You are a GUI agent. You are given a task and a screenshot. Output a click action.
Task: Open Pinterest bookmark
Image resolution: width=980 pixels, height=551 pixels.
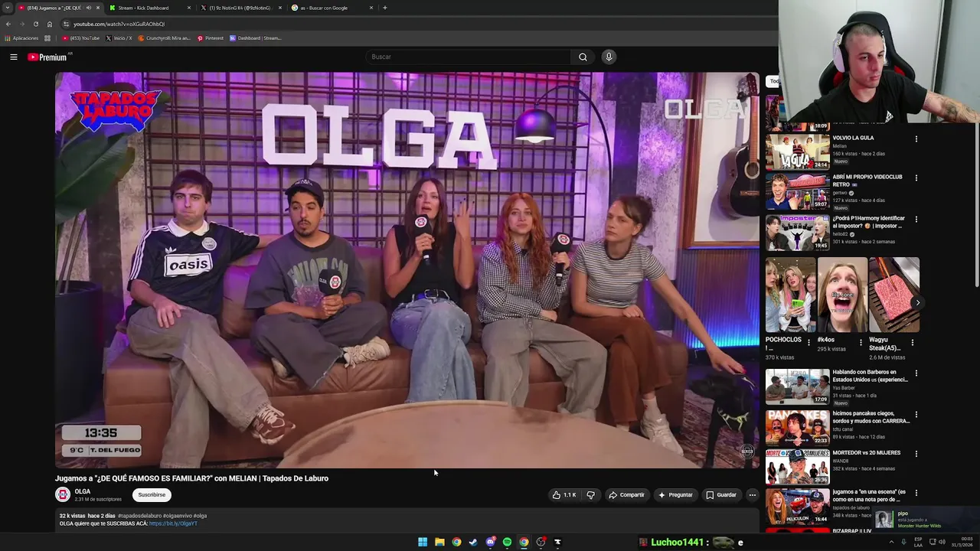coord(210,38)
